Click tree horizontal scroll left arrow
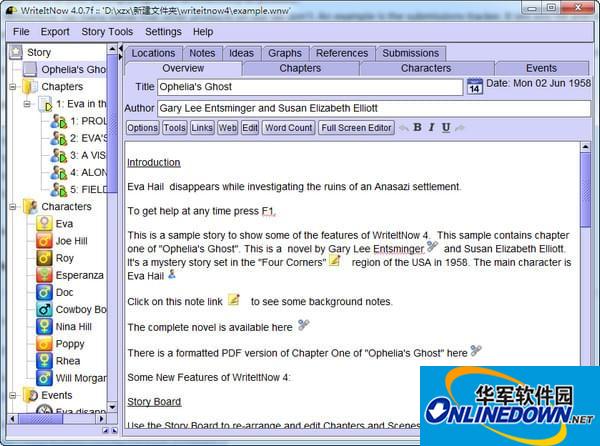Viewport: 600px width, 446px height. click(x=13, y=419)
